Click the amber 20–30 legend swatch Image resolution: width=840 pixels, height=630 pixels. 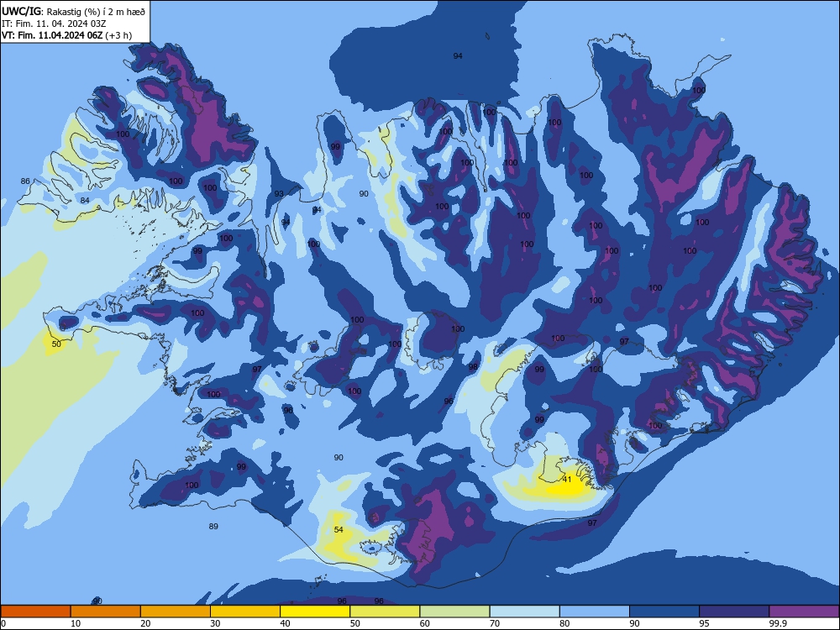[x=176, y=612]
